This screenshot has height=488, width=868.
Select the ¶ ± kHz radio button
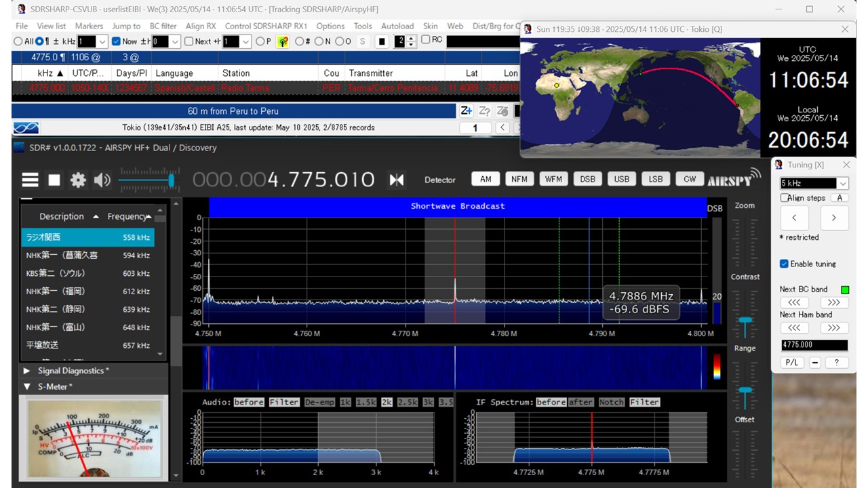(39, 41)
